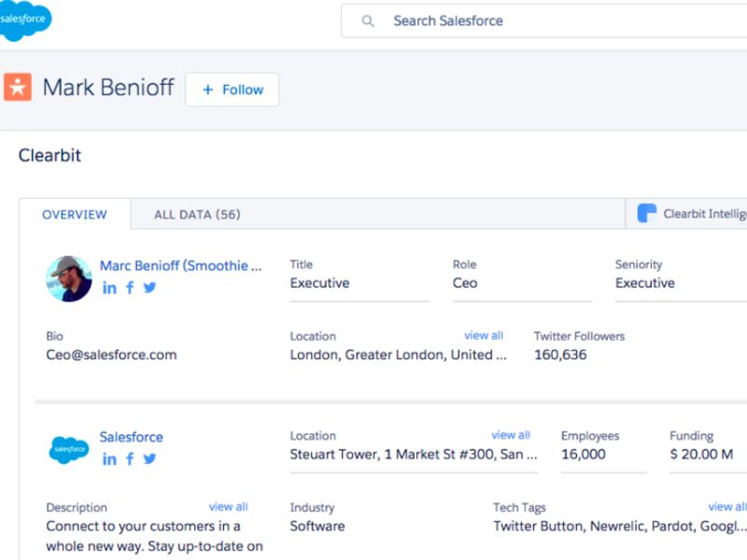Open Marc Benioff's Facebook icon
Image resolution: width=747 pixels, height=560 pixels.
coord(130,287)
